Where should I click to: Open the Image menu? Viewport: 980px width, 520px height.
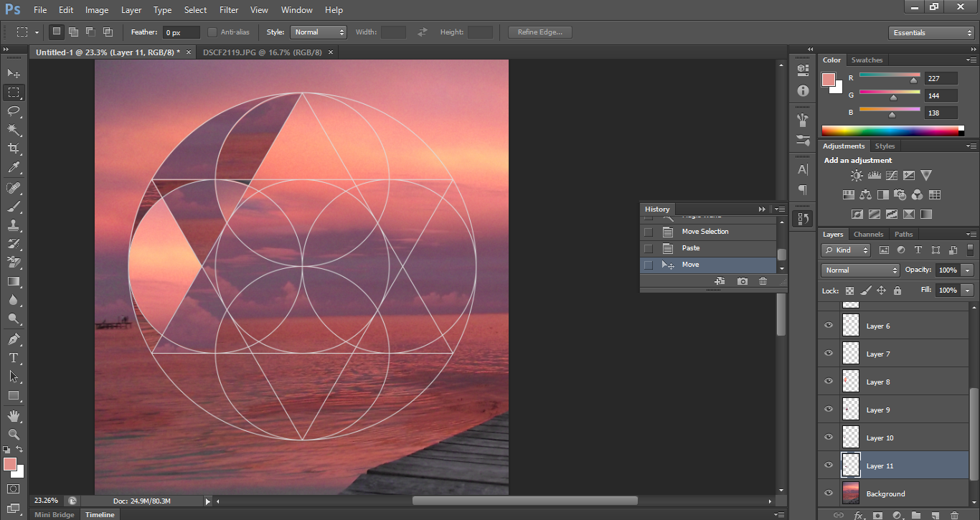click(97, 10)
